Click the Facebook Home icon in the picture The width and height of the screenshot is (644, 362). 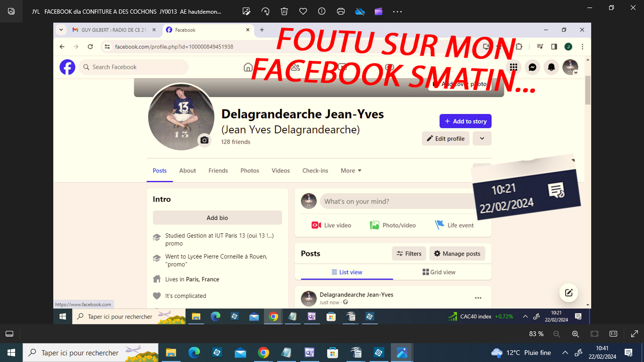click(248, 67)
